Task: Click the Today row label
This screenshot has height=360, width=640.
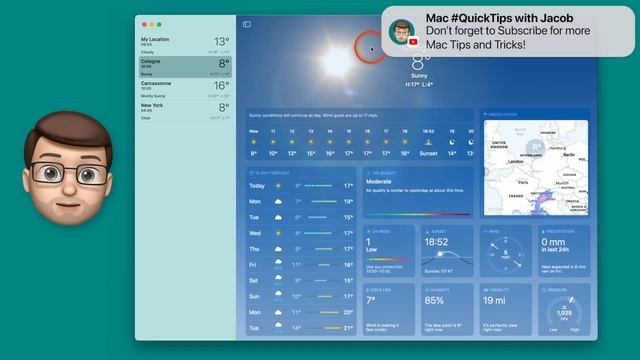Action: click(x=257, y=186)
